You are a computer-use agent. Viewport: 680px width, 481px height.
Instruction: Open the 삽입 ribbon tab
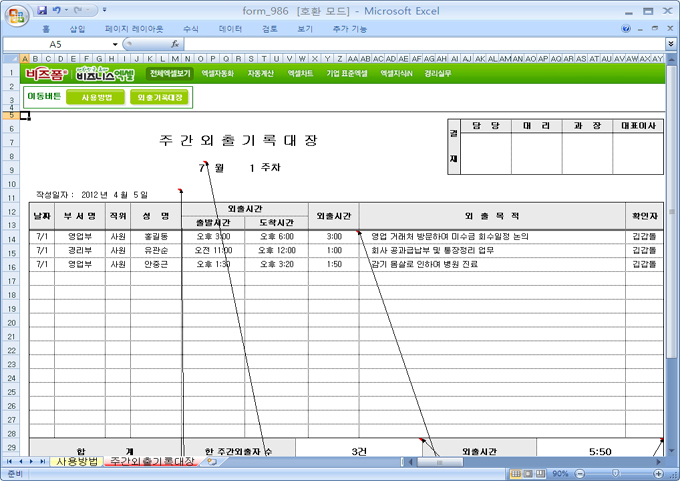[77, 29]
